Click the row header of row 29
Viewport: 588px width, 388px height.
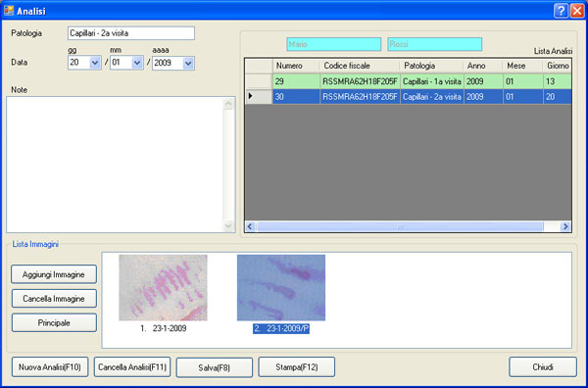[259, 81]
